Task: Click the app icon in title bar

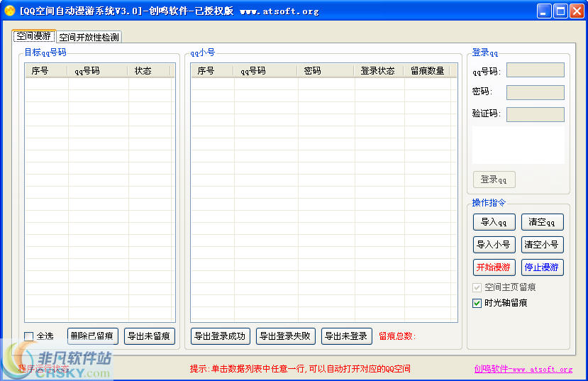Action: coord(10,11)
